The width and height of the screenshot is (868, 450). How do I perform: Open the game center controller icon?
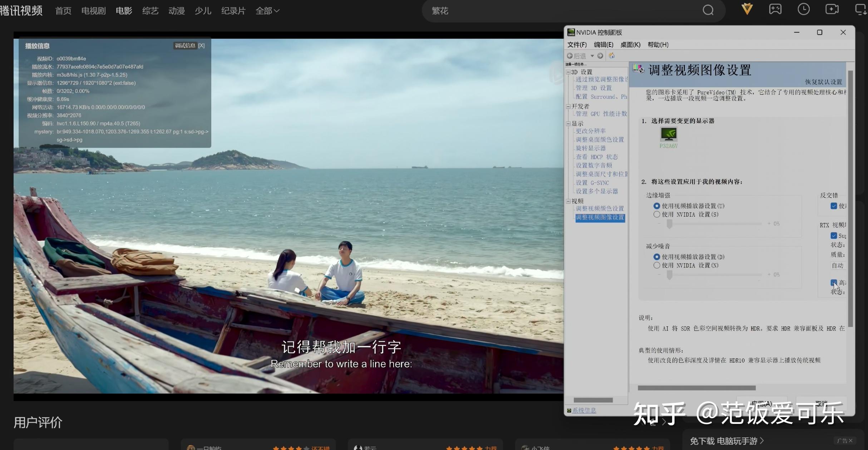click(x=775, y=9)
